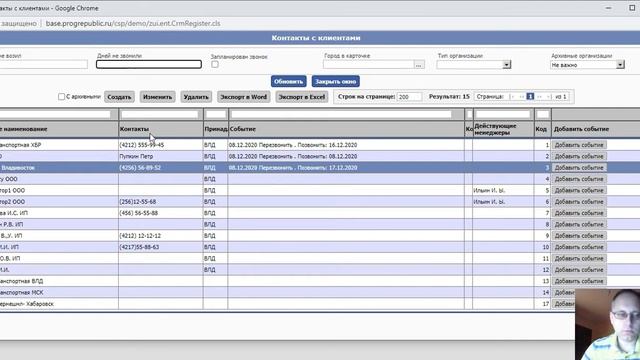Screen dimensions: 640x360
Task: Go to last page pagination arrow
Action: pos(548,97)
